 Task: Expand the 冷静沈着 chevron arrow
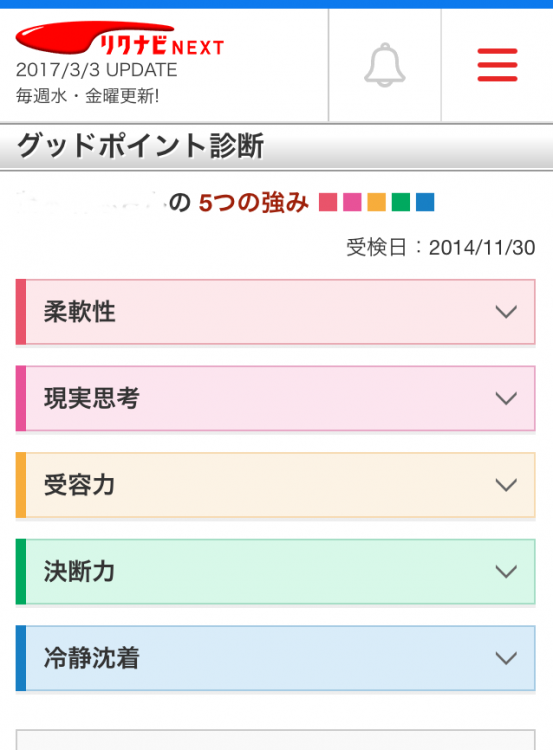coord(506,658)
